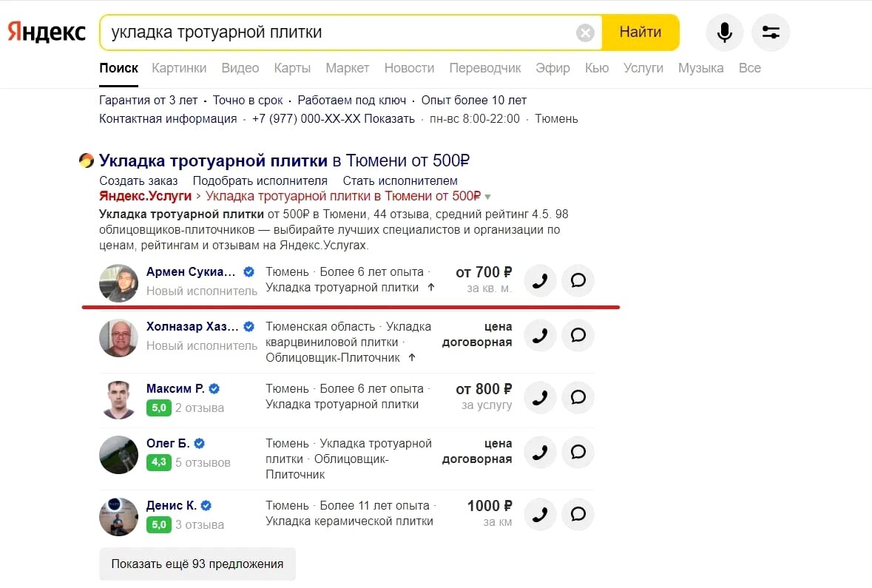Click the name Армен Сукиа...

[x=191, y=272]
